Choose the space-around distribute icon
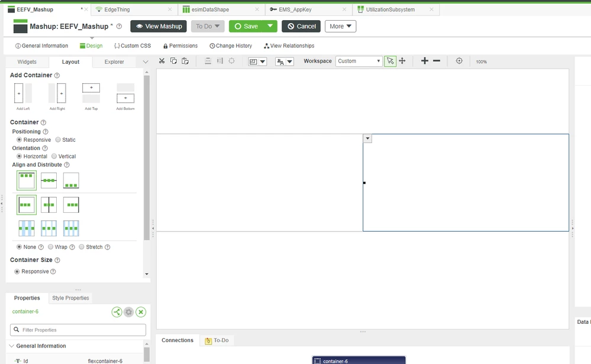The height and width of the screenshot is (364, 591). pyautogui.click(x=49, y=229)
